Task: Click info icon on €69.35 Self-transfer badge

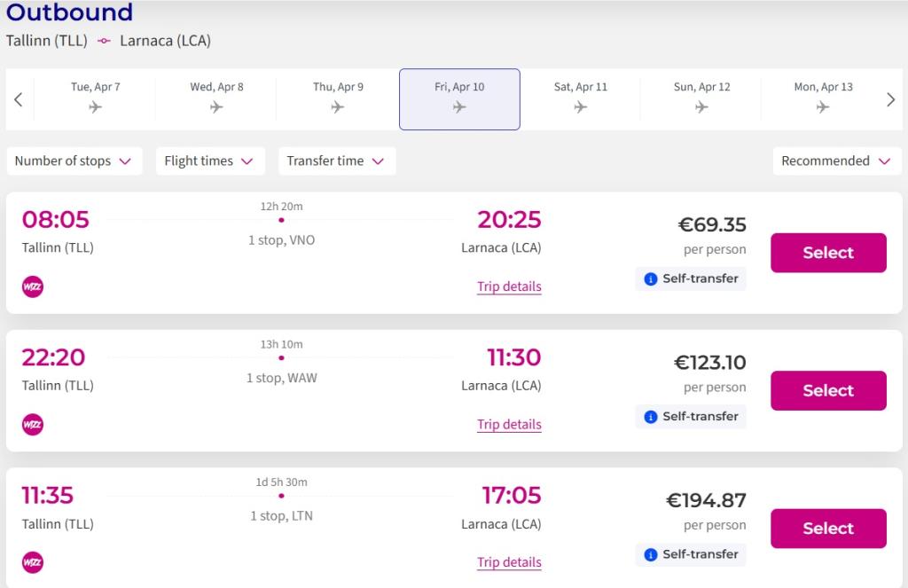Action: [651, 278]
